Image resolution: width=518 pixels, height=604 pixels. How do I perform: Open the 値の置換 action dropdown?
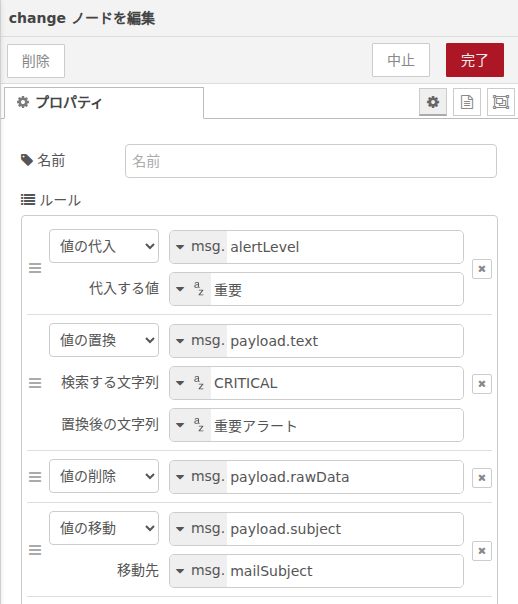coord(104,340)
